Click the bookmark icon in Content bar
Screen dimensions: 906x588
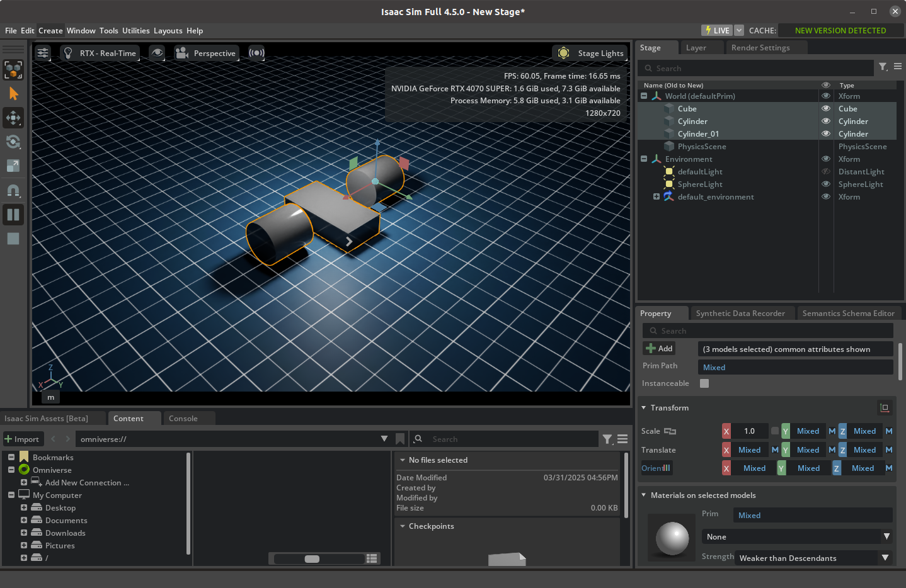[x=400, y=439]
